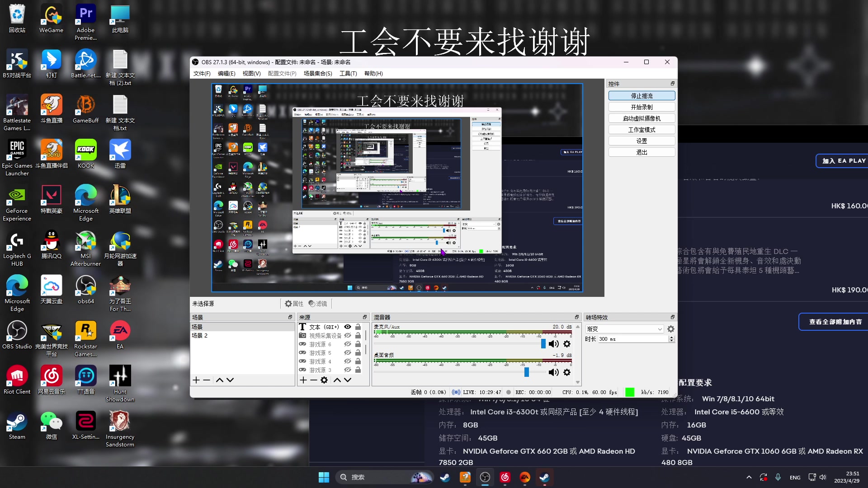Undock the 场景 panel
Screen dimensions: 868x488
(290, 317)
